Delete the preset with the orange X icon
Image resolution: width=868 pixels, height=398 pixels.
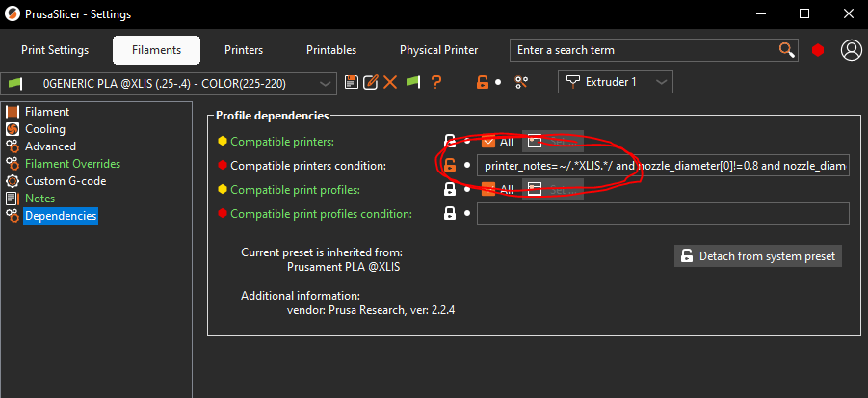(x=390, y=82)
